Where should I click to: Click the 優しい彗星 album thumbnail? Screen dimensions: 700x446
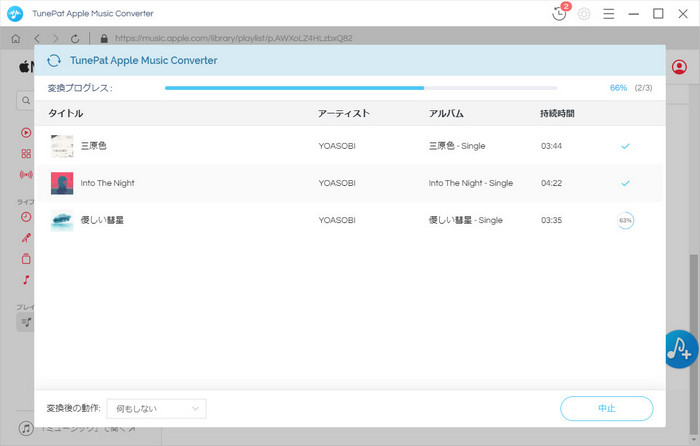(x=62, y=220)
